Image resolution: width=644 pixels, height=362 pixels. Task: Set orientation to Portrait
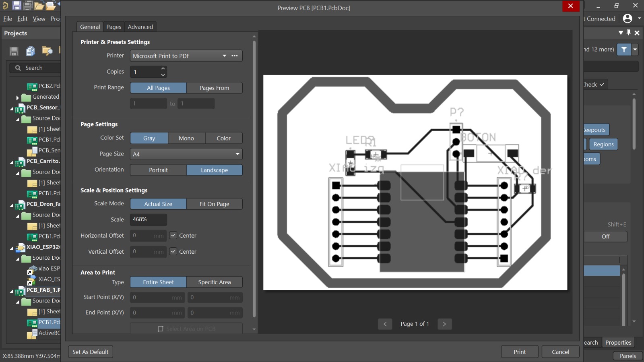158,170
